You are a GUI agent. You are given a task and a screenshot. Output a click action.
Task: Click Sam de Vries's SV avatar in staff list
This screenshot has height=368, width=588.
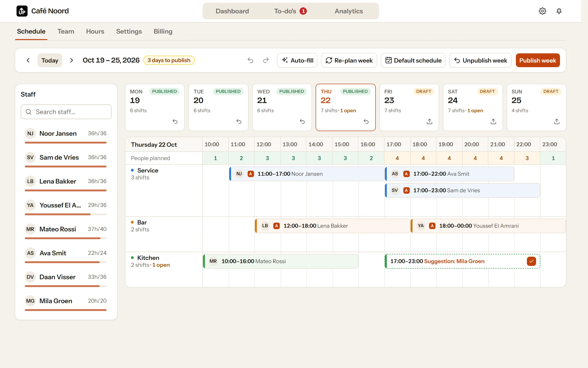[30, 157]
